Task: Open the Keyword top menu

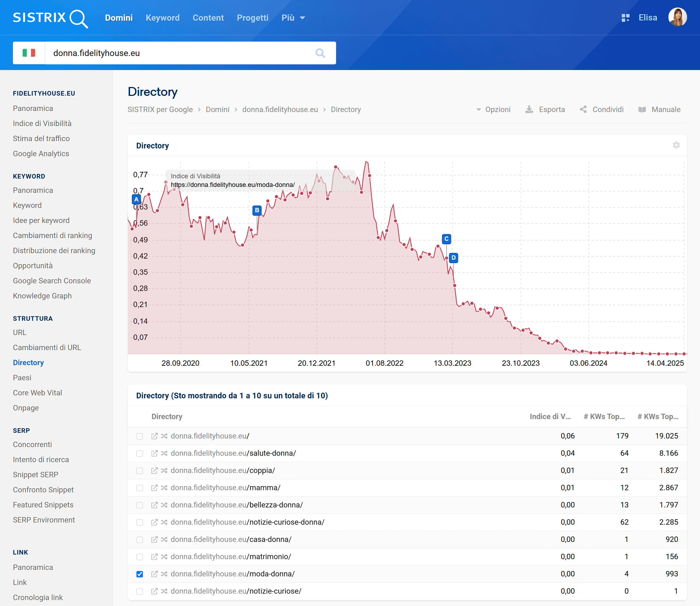Action: coord(163,18)
